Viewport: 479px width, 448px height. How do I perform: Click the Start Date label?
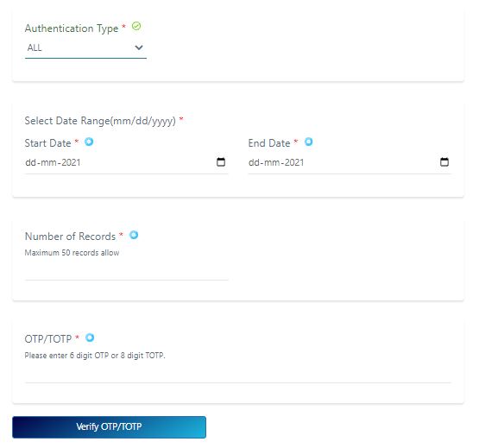(47, 143)
